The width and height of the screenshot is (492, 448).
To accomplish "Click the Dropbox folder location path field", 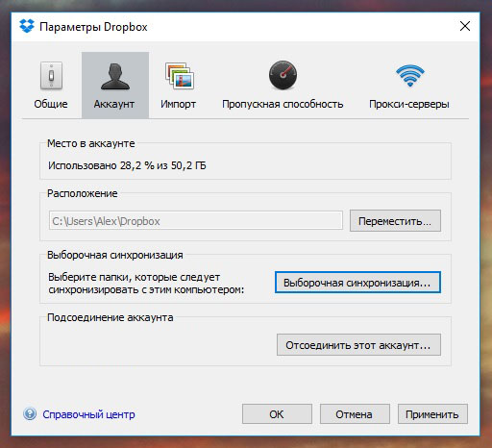I will 196,220.
